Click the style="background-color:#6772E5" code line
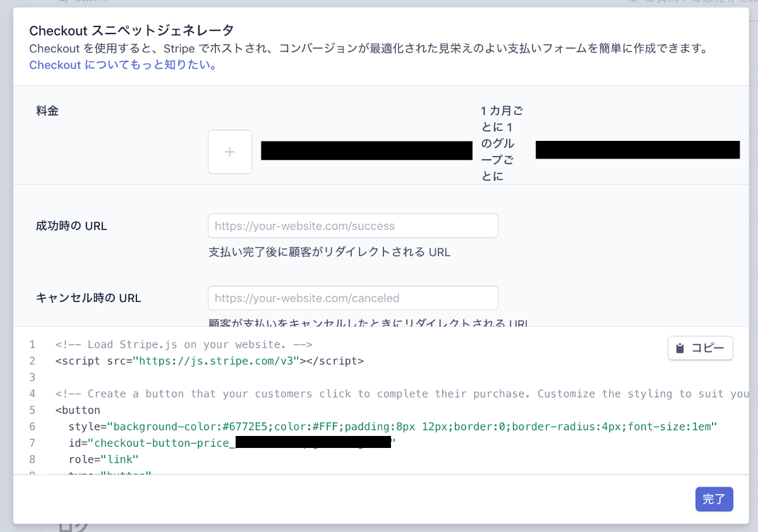 (393, 426)
